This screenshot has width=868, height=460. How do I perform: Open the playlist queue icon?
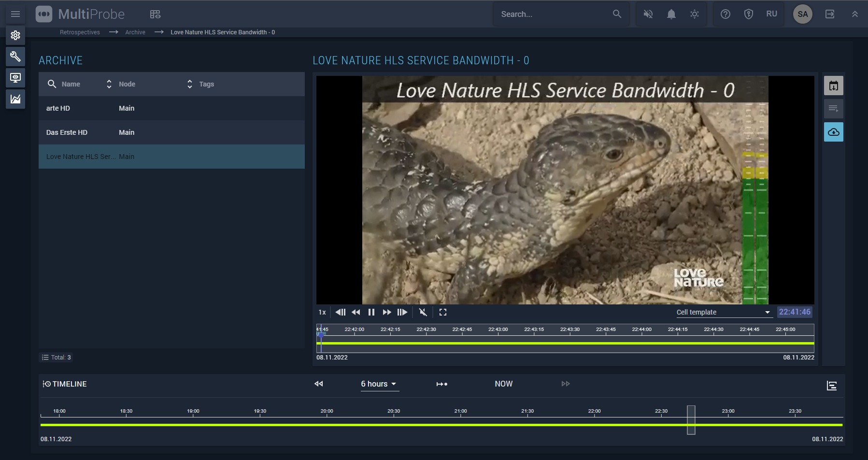[834, 109]
